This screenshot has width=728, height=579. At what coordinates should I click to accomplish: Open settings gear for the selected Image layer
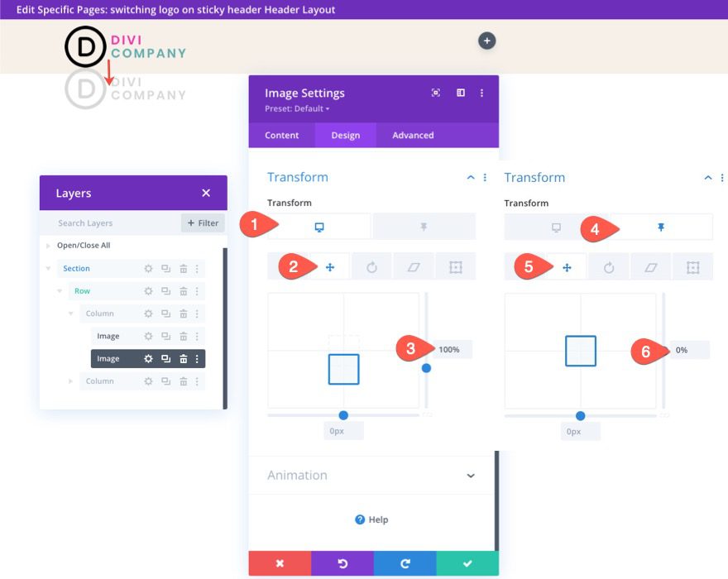click(x=150, y=358)
